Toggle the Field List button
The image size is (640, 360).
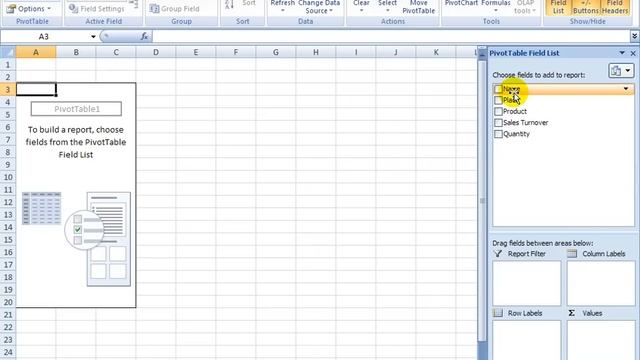[558, 7]
